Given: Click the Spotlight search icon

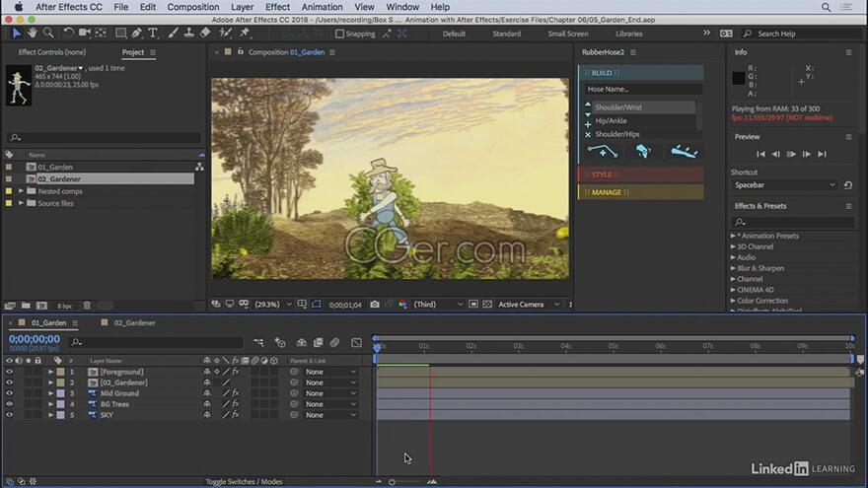Looking at the screenshot, I should [x=826, y=7].
